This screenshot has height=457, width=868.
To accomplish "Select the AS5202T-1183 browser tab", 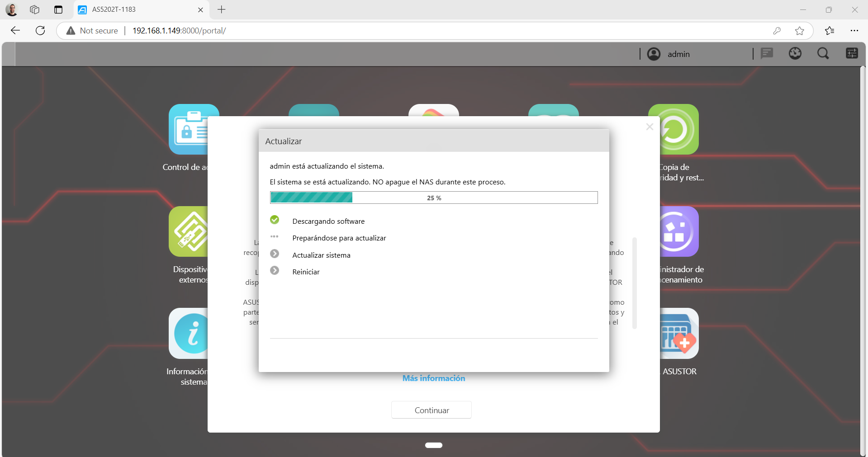I will tap(136, 9).
